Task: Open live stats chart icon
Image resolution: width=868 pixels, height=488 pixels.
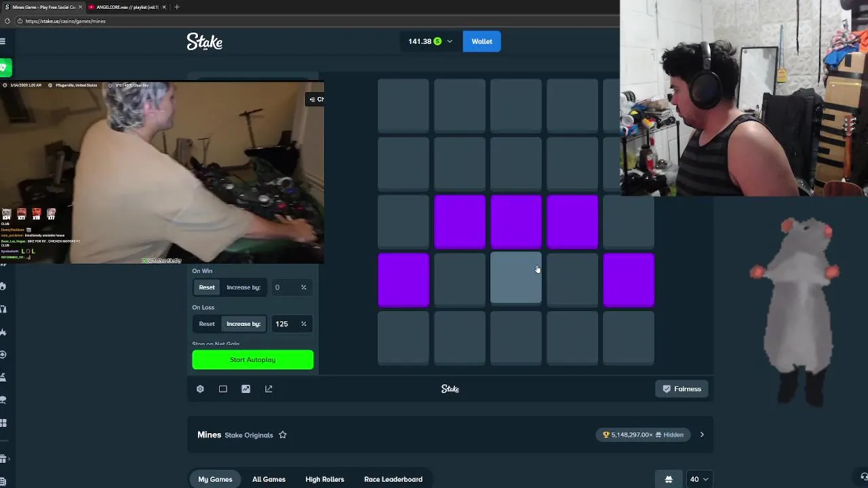Action: (x=245, y=389)
